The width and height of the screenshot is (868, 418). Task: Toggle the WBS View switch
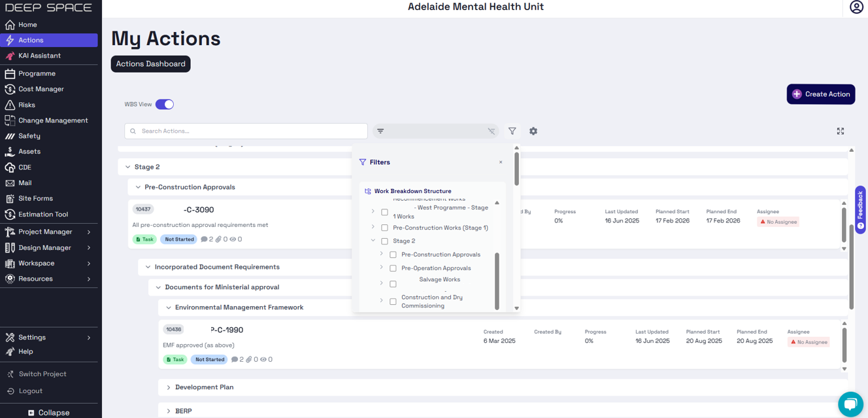(x=165, y=105)
